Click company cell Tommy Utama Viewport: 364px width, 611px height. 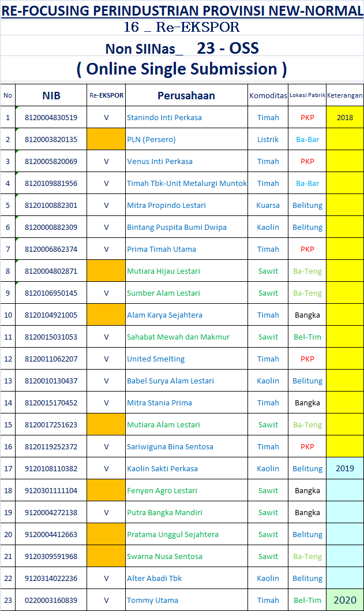click(186, 600)
